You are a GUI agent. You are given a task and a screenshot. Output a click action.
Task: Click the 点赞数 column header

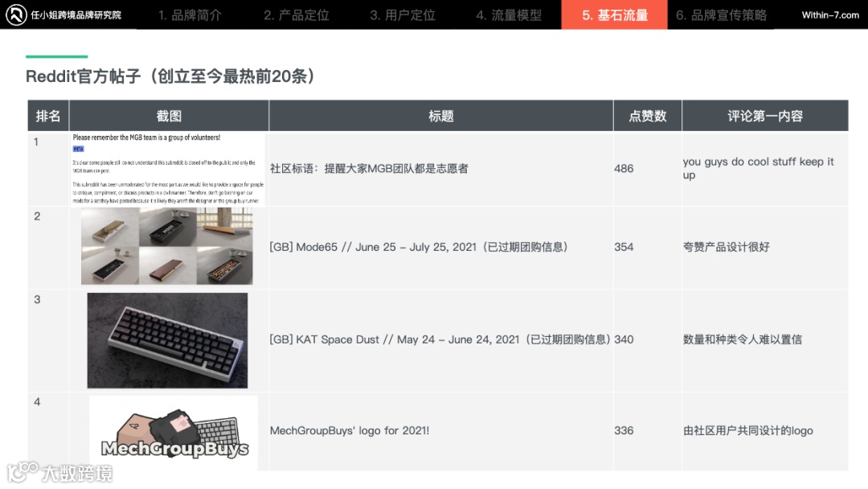(647, 115)
